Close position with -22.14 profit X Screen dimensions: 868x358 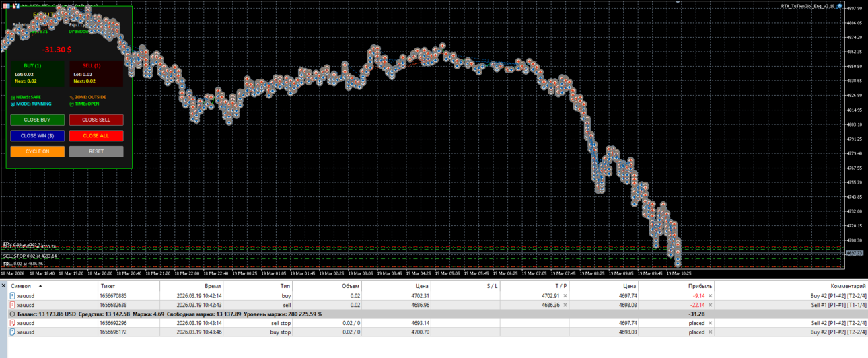click(710, 305)
